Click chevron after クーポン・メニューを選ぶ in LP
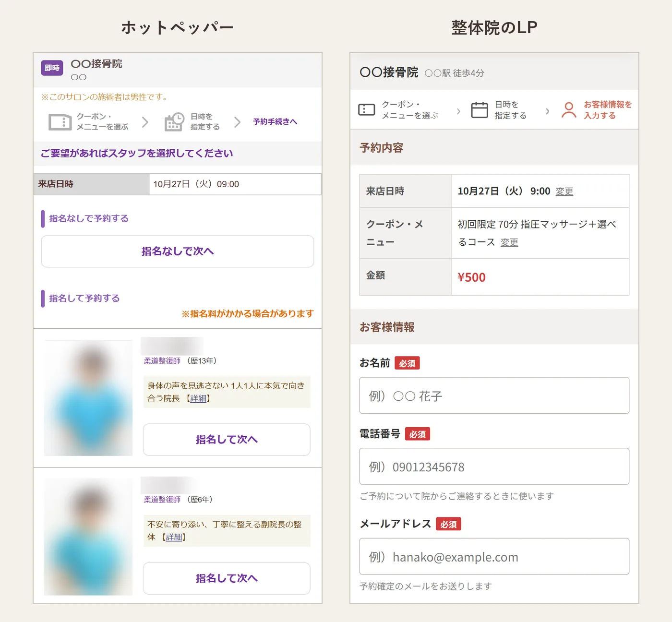672x622 pixels. pyautogui.click(x=458, y=111)
